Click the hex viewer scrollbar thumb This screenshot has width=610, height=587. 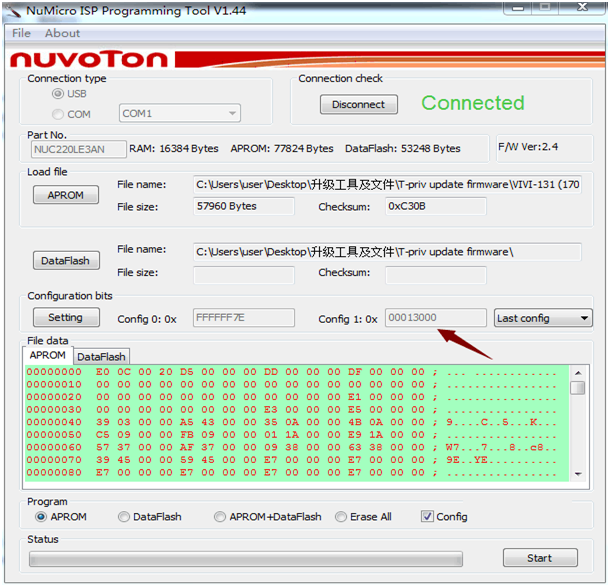pyautogui.click(x=578, y=388)
